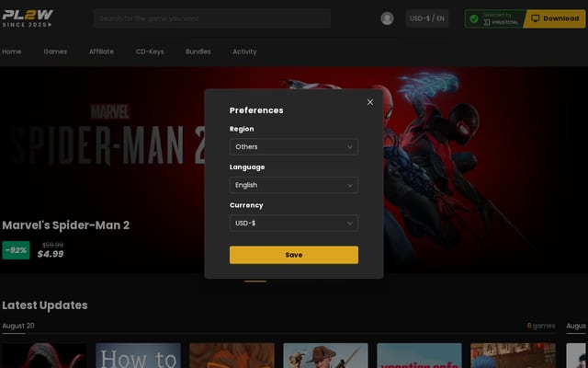Open the orange artwork game thumbnail
The height and width of the screenshot is (368, 588).
tap(232, 355)
